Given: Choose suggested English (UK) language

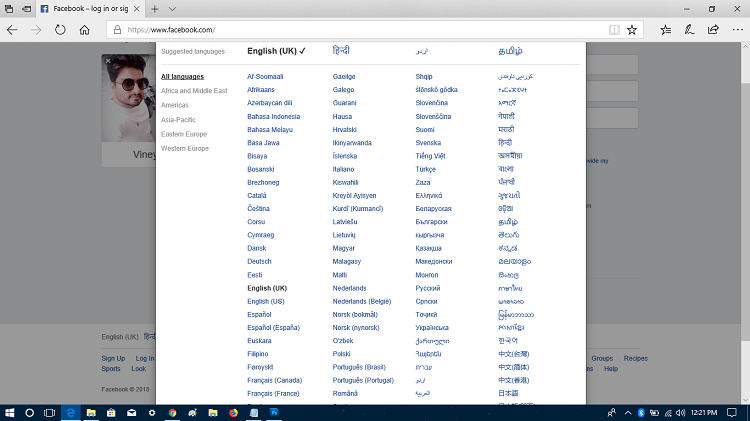Looking at the screenshot, I should 276,51.
